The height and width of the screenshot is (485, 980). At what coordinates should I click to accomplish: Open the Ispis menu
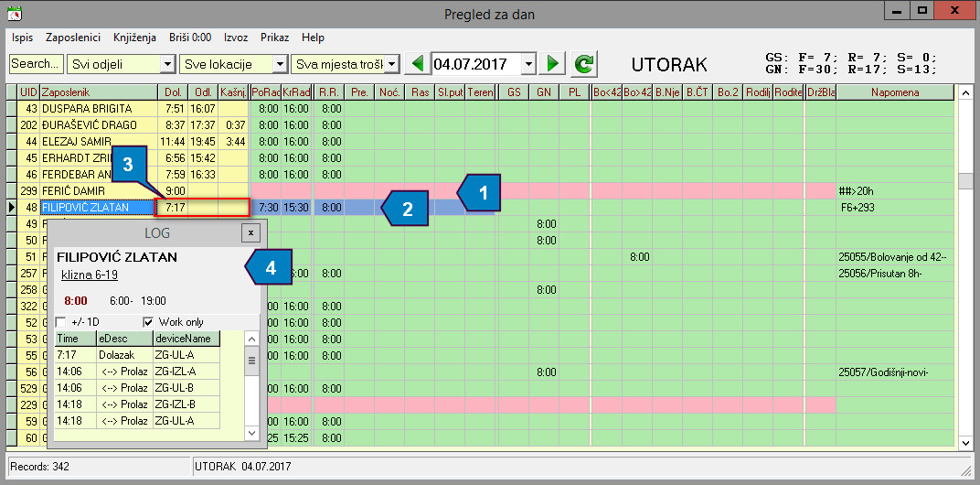point(23,38)
